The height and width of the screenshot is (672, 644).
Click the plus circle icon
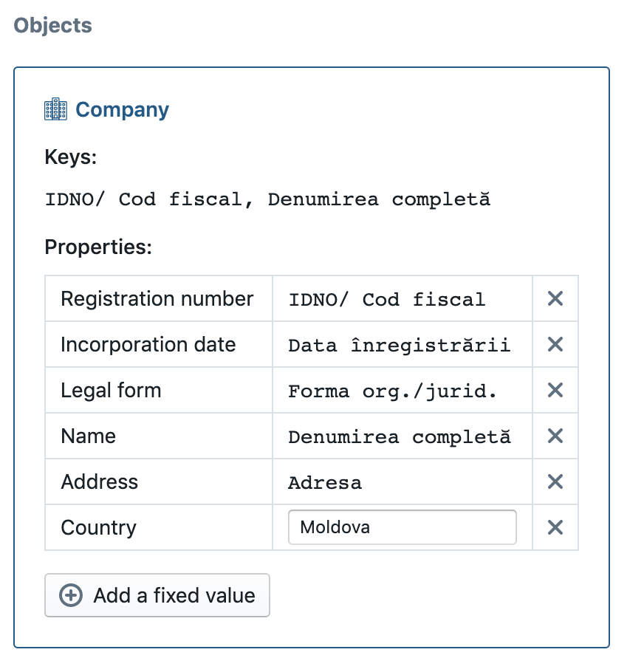71,595
